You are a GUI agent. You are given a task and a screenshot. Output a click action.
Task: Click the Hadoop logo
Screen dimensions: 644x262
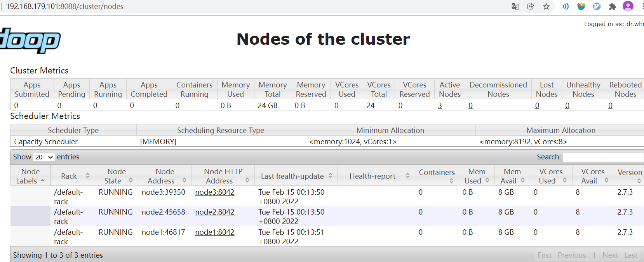[x=30, y=40]
